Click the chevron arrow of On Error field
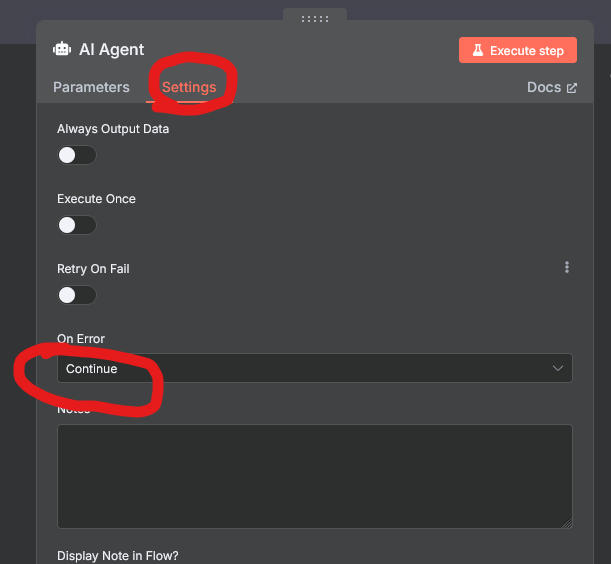 [x=558, y=368]
